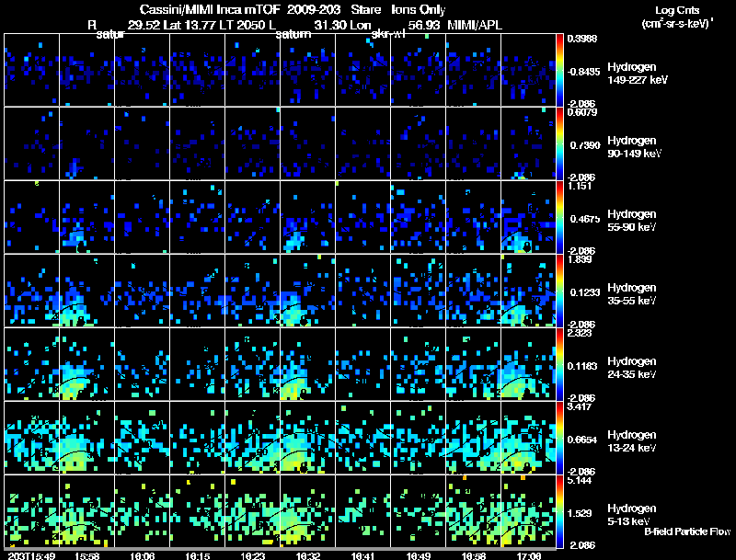
Task: Click the 16:58 time label
Action: pyautogui.click(x=473, y=555)
